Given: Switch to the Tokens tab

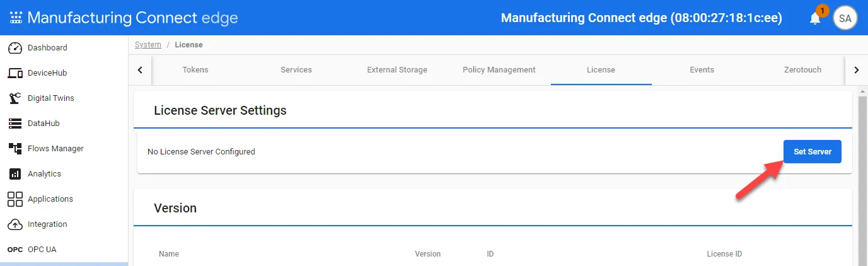Looking at the screenshot, I should point(195,70).
